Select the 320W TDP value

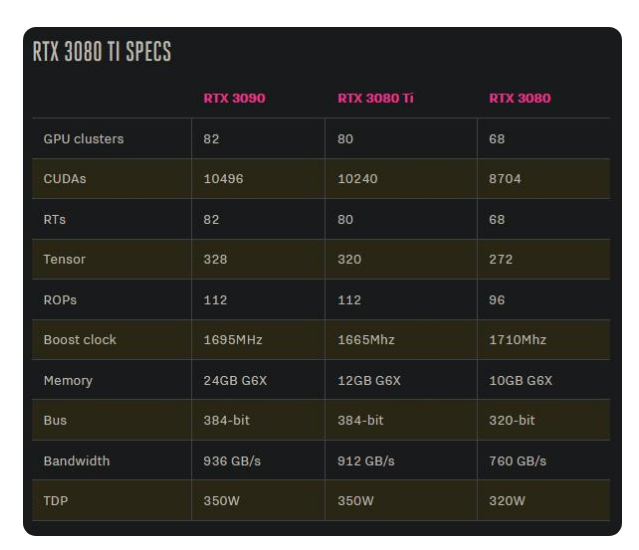[506, 501]
